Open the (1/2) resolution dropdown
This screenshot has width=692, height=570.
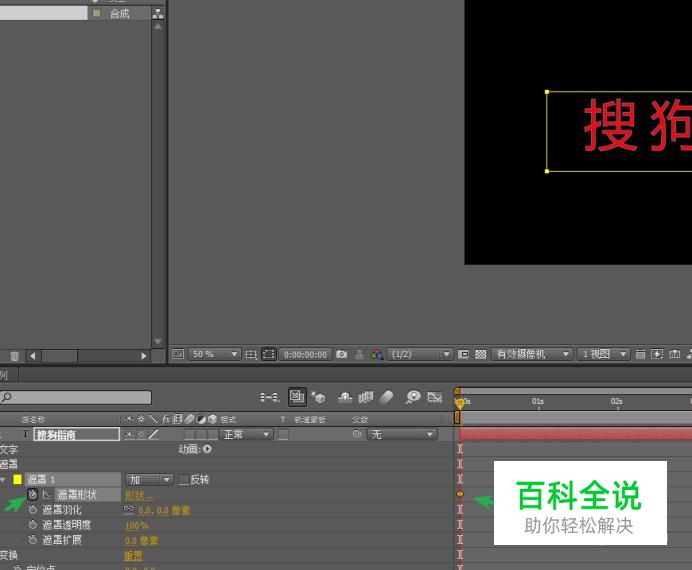[x=420, y=354]
